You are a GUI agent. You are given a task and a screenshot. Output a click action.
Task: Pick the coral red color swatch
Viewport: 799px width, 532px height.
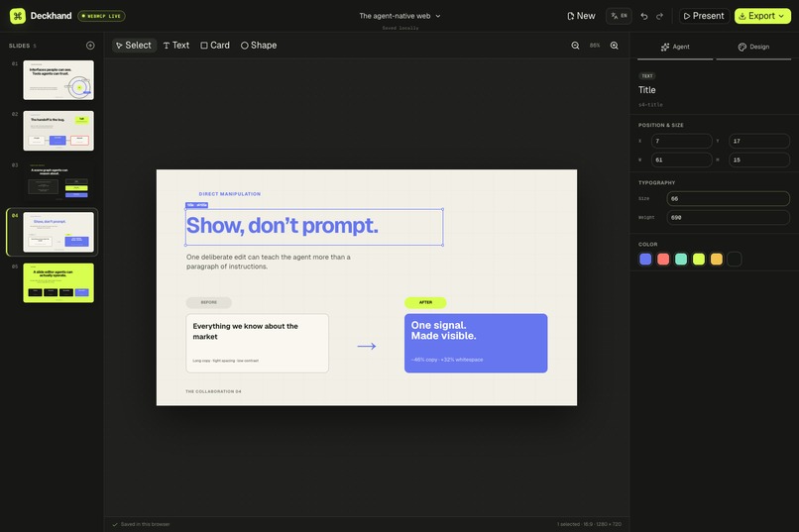(x=663, y=260)
